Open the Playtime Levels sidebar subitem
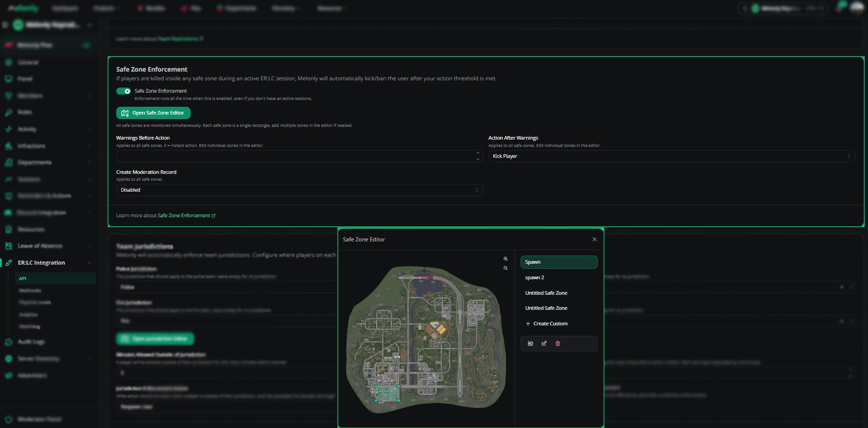 35,302
